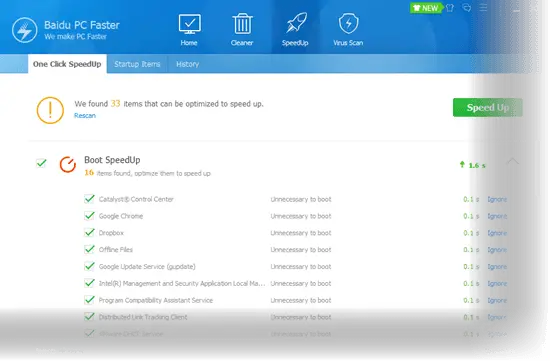The image size is (550, 361).
Task: Uncheck the Boot SpeedUp group checkbox
Action: coord(41,163)
